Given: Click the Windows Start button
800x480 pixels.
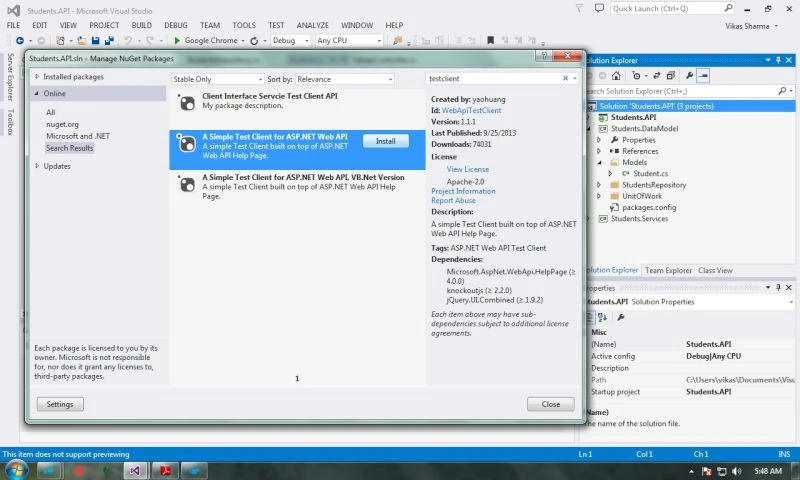Looking at the screenshot, I should 15,470.
